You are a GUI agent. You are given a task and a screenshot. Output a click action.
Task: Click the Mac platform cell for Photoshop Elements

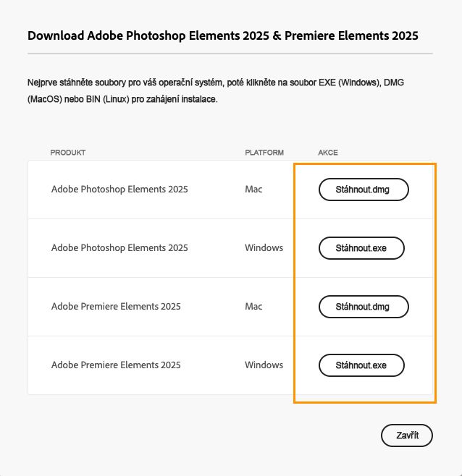(x=253, y=189)
